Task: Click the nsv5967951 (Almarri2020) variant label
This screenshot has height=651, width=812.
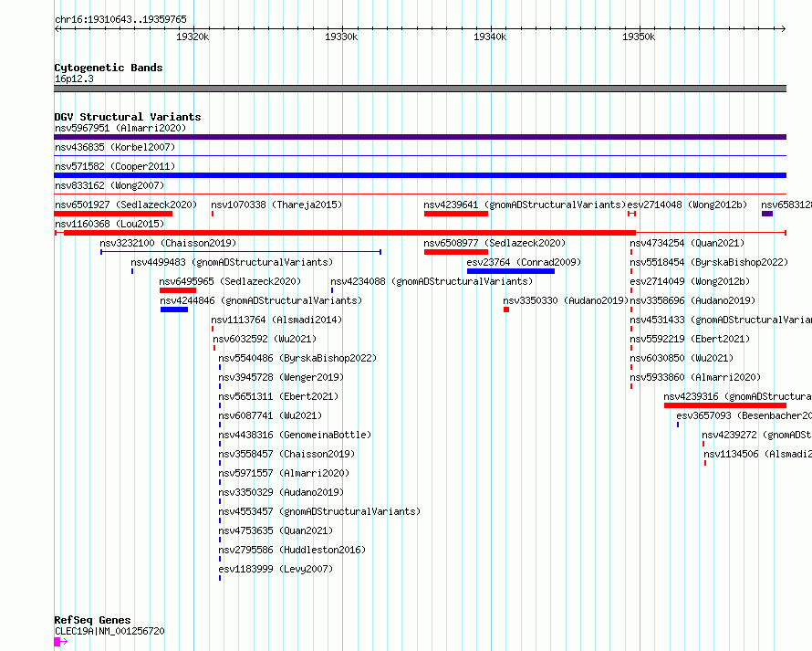Action: pos(120,128)
